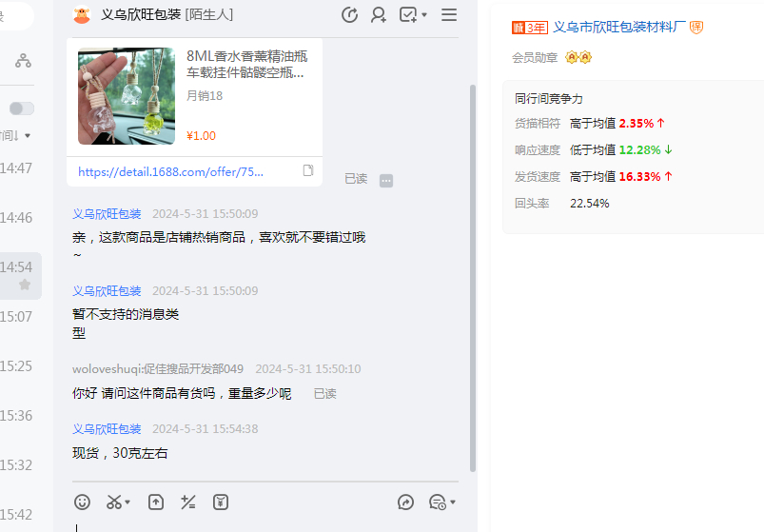
Task: Add contact via person-plus icon
Action: click(x=379, y=14)
